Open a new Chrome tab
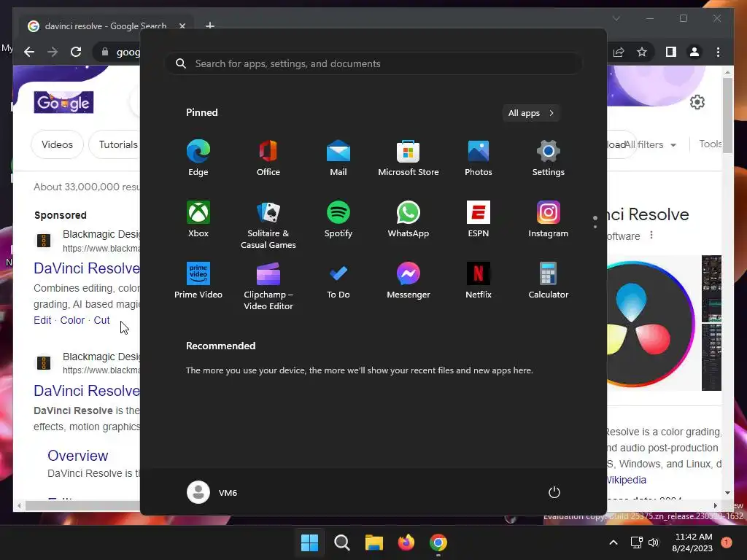This screenshot has width=747, height=560. tap(209, 26)
